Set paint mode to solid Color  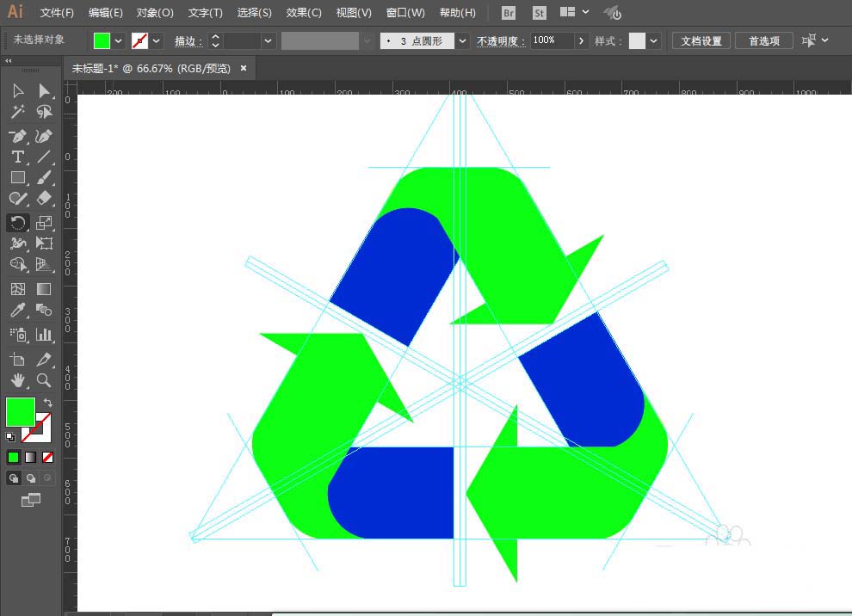pos(14,458)
